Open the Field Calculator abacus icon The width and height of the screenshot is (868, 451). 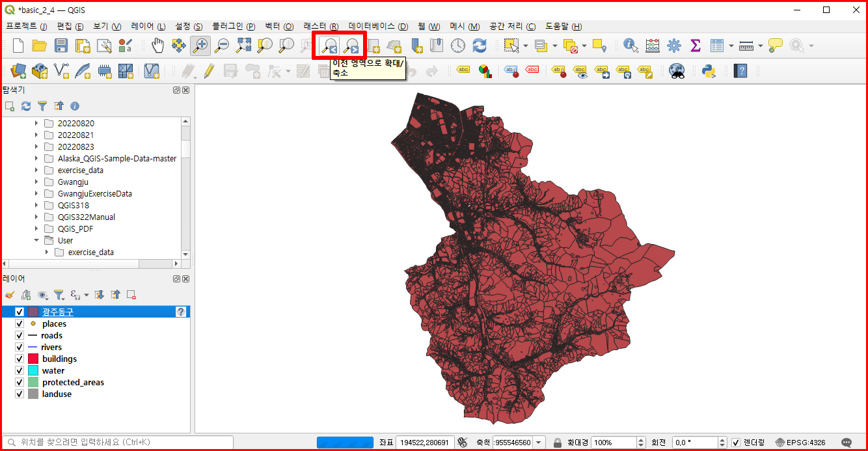pyautogui.click(x=652, y=46)
